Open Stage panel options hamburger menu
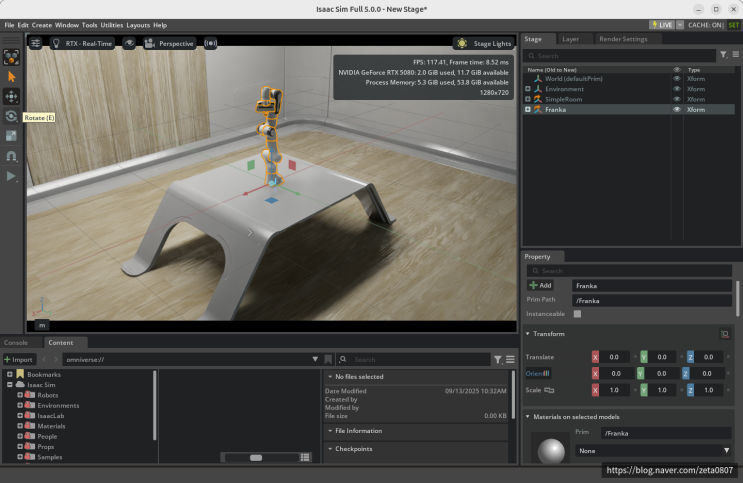This screenshot has height=483, width=743. coord(735,55)
